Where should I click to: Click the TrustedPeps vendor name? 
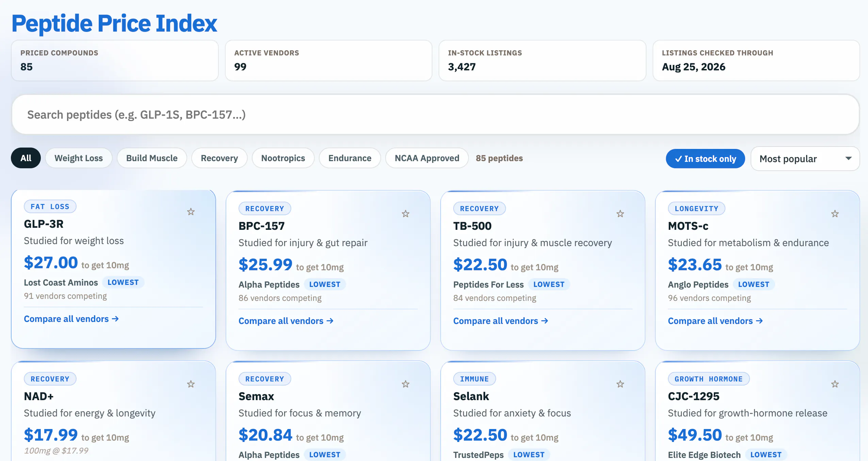point(478,455)
